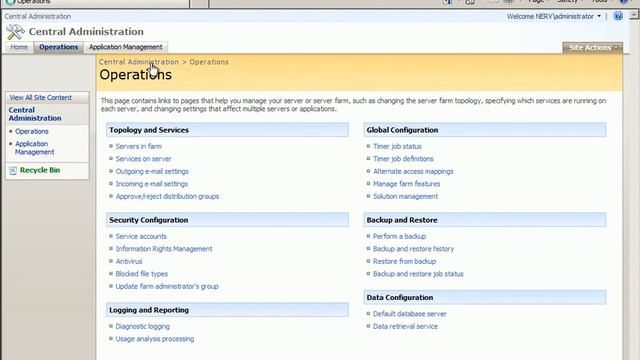Screen dimensions: 640x360
Task: Click the Central Administration site title
Action: (x=86, y=32)
